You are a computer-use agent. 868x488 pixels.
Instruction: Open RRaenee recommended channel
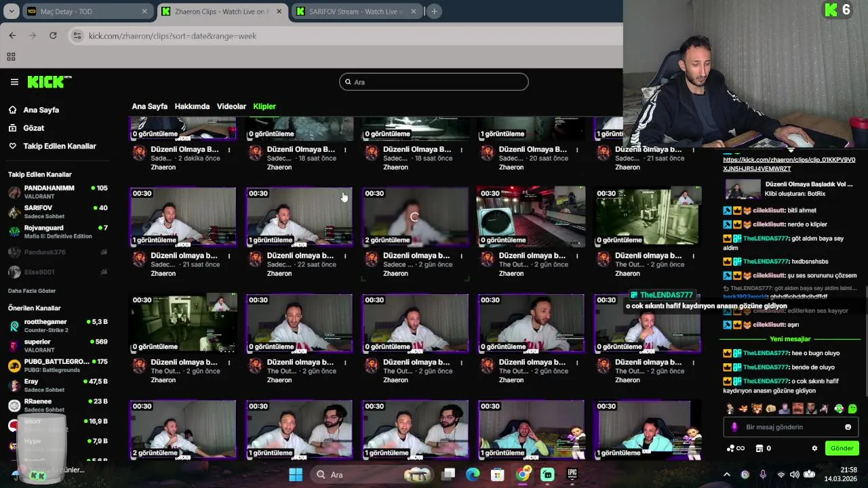(58, 405)
